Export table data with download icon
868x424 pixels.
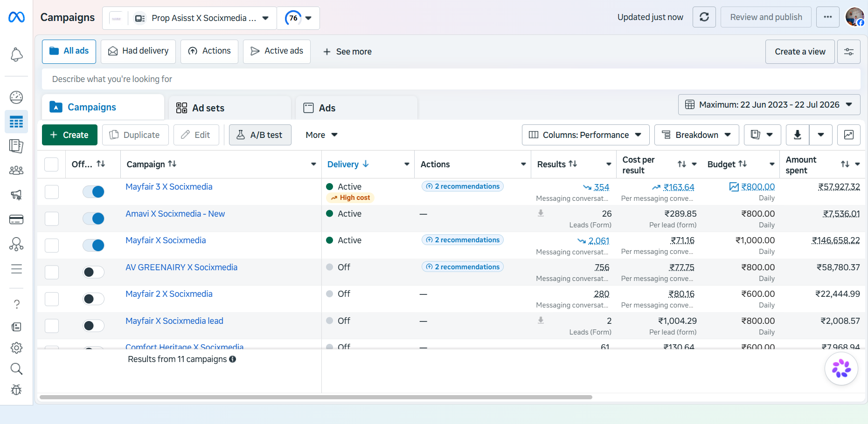point(798,135)
